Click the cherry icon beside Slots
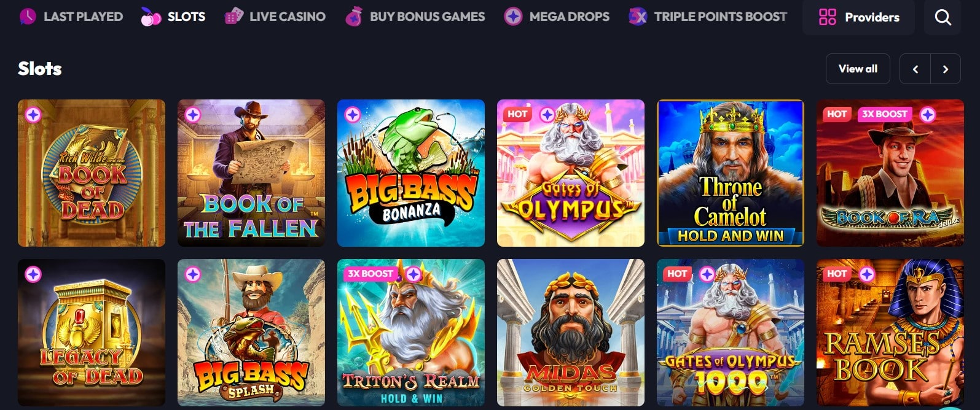Image resolution: width=980 pixels, height=410 pixels. pyautogui.click(x=151, y=17)
